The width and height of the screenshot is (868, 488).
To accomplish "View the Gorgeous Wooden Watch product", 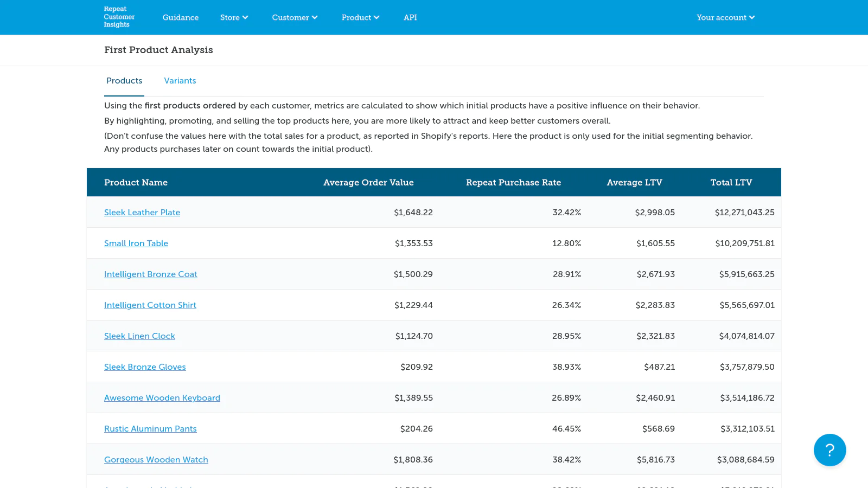I will click(156, 460).
